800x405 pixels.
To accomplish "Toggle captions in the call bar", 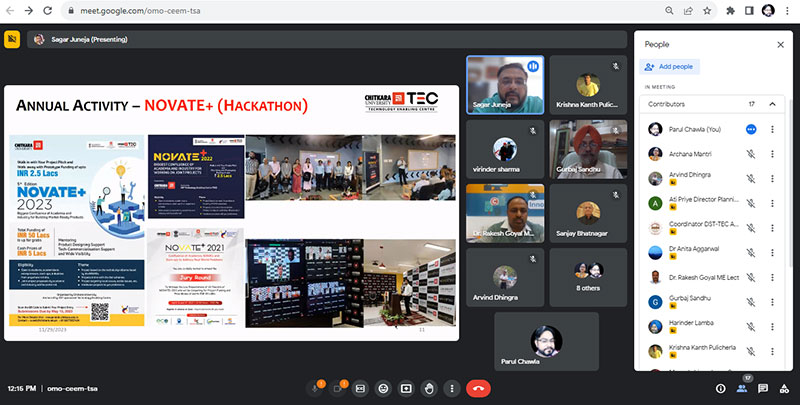I will pos(361,388).
